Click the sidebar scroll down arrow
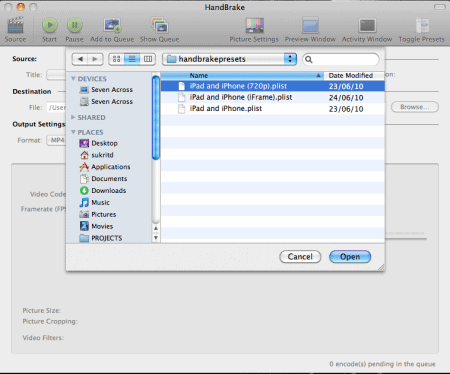This screenshot has height=374, width=450. (x=156, y=238)
